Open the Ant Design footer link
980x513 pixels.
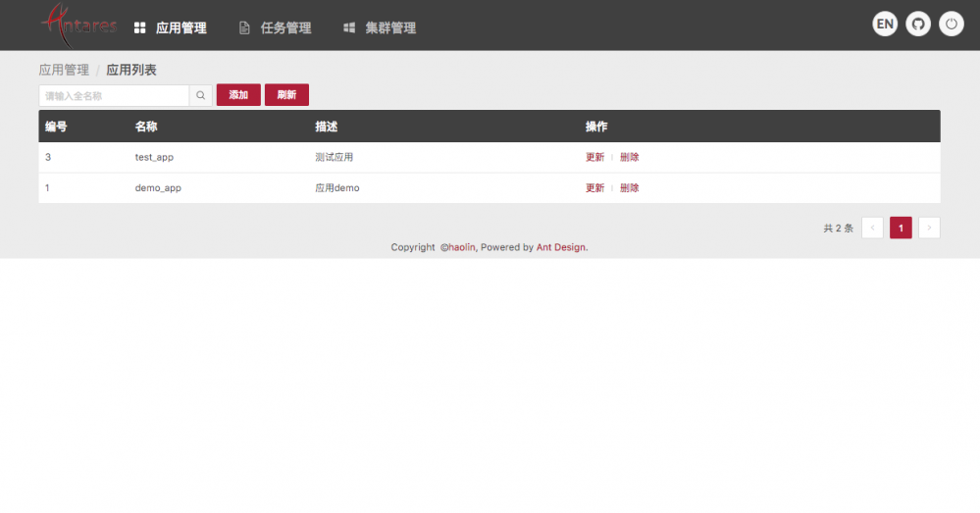click(560, 247)
